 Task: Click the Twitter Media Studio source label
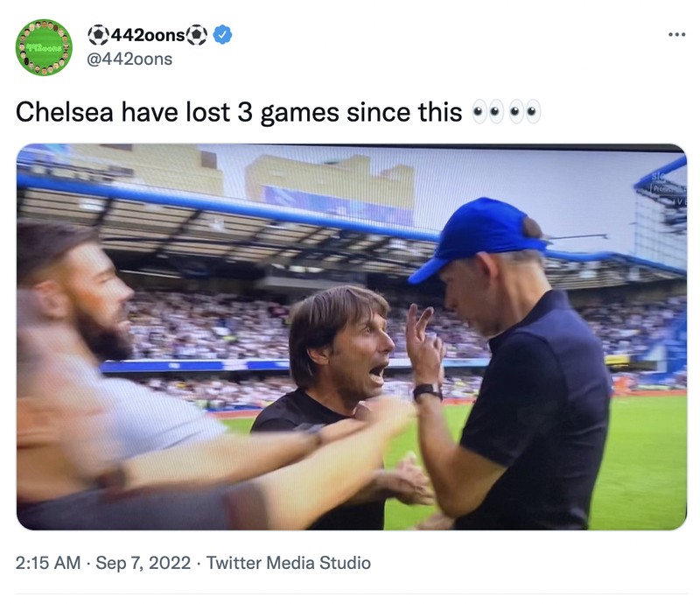(x=286, y=560)
